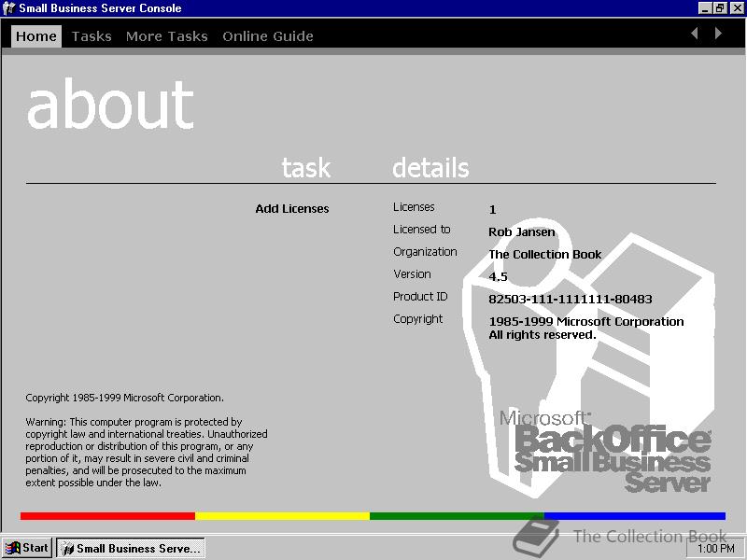
Task: Click the about page heading
Action: tap(110, 104)
